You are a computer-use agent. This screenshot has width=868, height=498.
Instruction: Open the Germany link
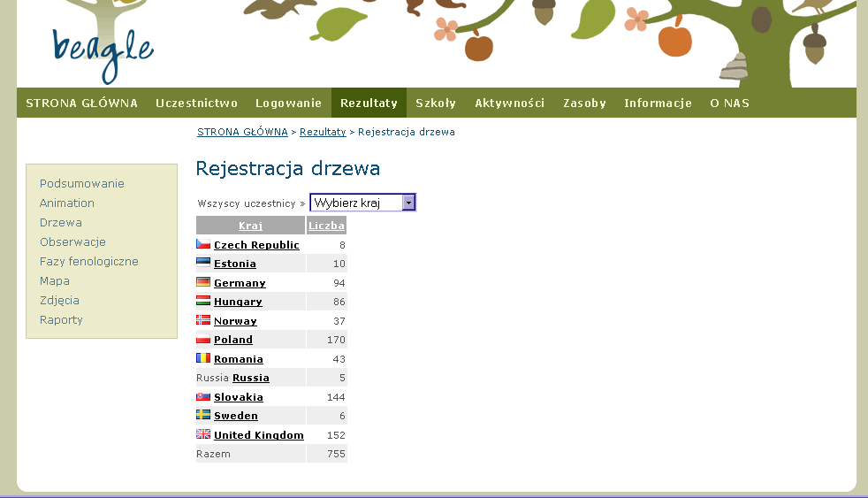pyautogui.click(x=240, y=283)
